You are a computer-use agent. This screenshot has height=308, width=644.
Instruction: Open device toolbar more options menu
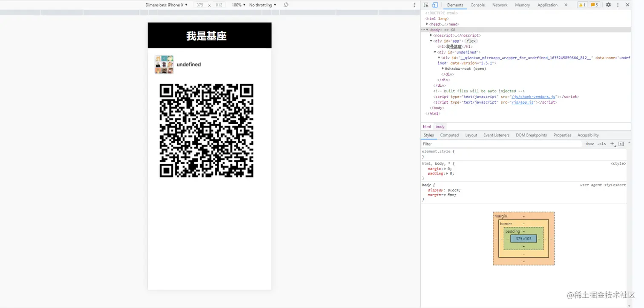tap(414, 5)
